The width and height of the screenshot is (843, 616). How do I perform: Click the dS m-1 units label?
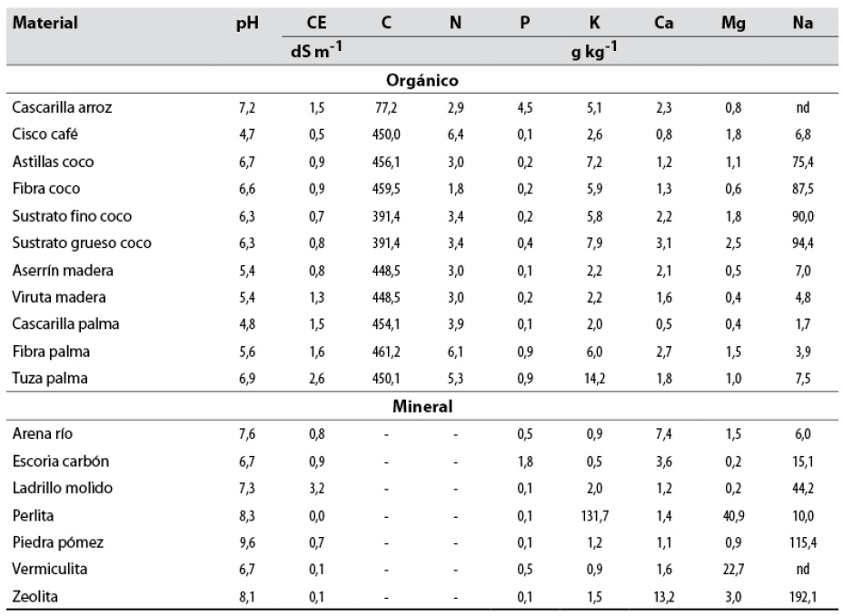click(x=317, y=53)
